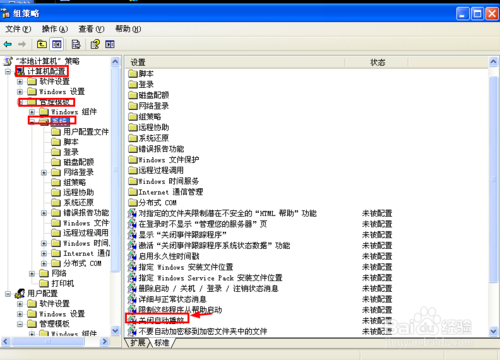Click the Forward arrow toolbar icon

pyautogui.click(x=22, y=44)
